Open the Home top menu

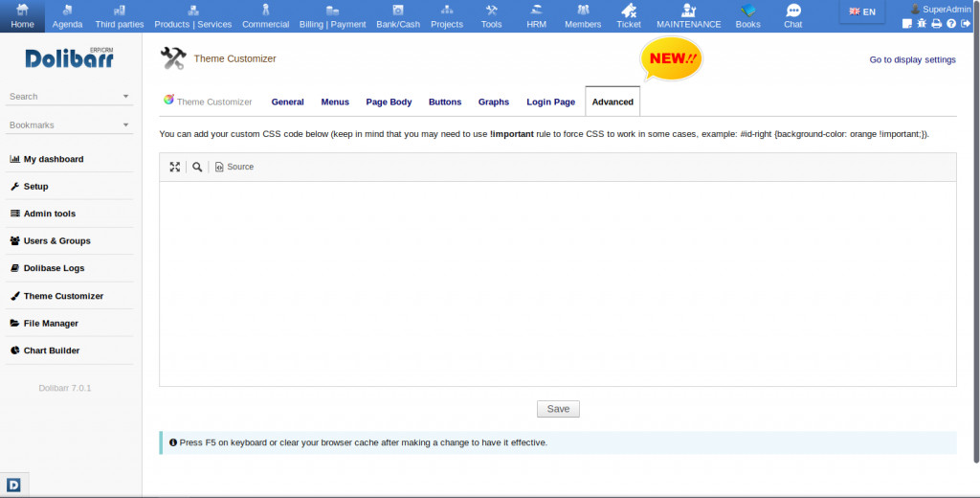click(x=23, y=16)
